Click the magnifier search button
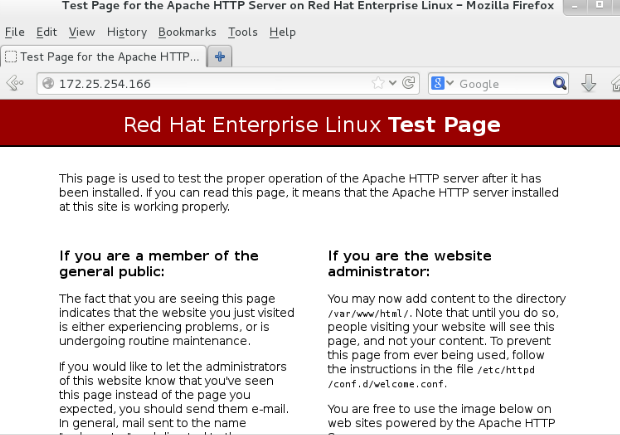 click(x=560, y=83)
